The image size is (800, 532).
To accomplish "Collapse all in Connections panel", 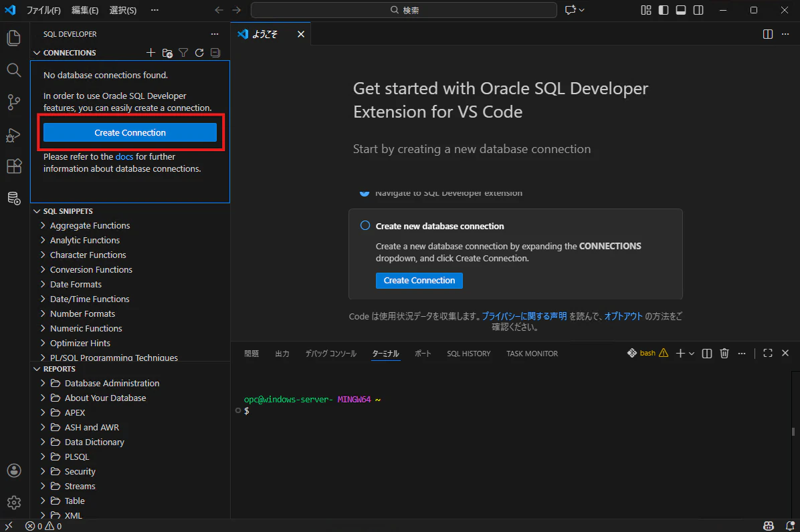I will (215, 53).
